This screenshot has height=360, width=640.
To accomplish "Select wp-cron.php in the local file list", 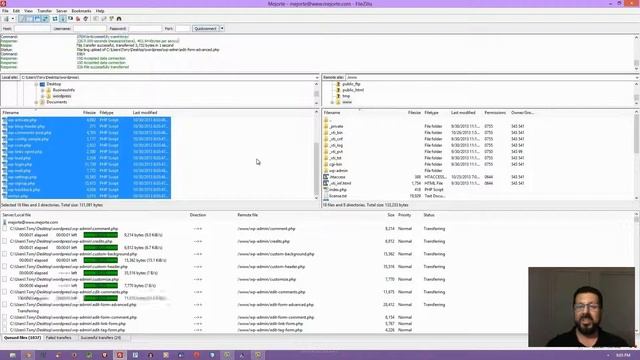I will (20, 145).
